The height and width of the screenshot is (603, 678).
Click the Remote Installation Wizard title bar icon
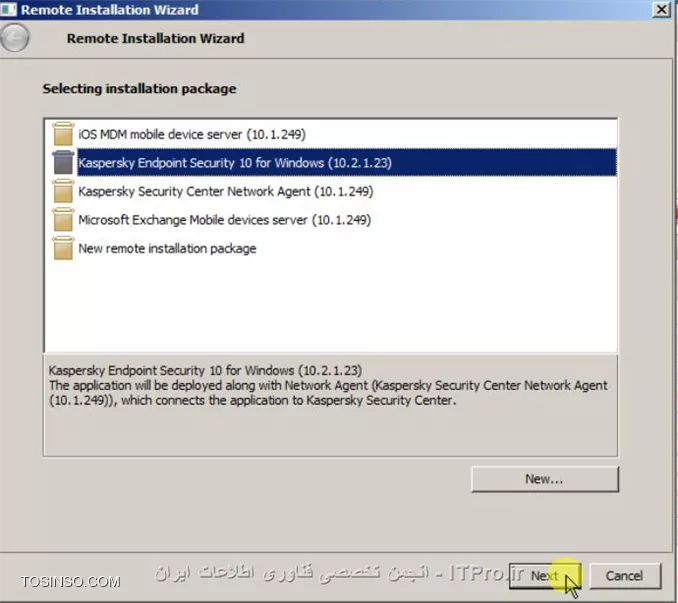8,10
